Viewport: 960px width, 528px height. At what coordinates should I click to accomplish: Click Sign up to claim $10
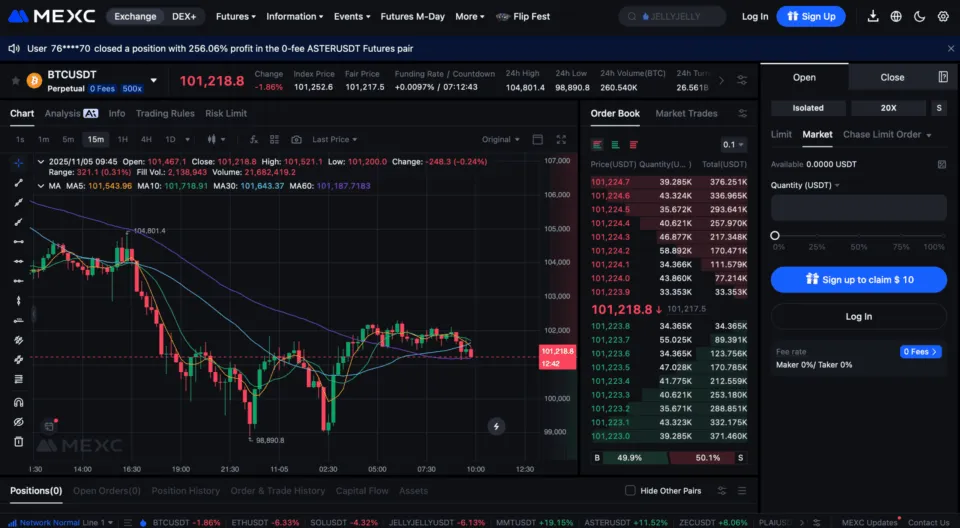pyautogui.click(x=858, y=279)
